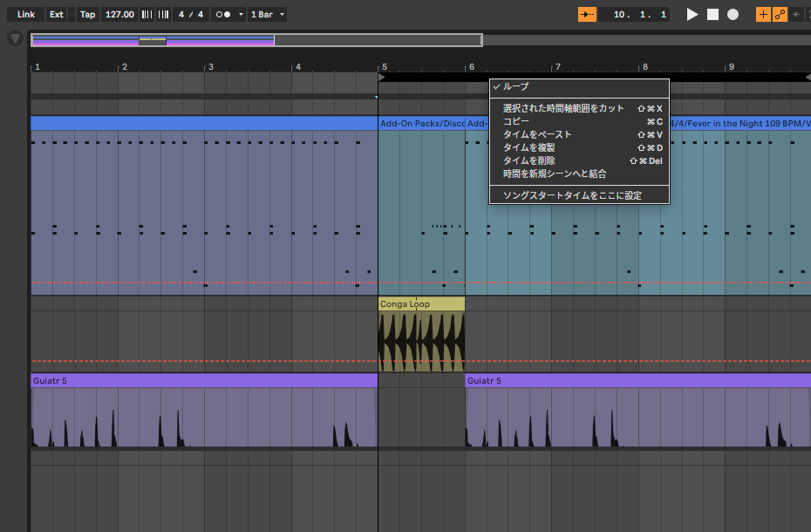The image size is (811, 532).
Task: Click the 127.00 tempo field
Action: point(119,15)
